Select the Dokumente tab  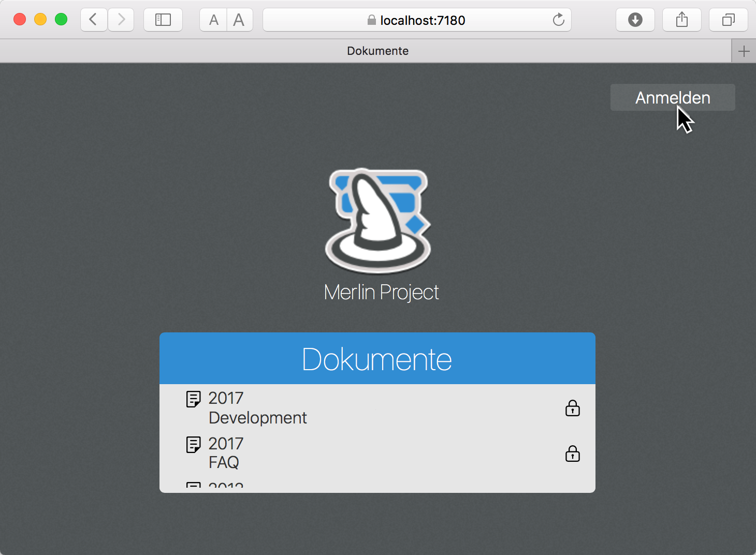click(x=366, y=51)
